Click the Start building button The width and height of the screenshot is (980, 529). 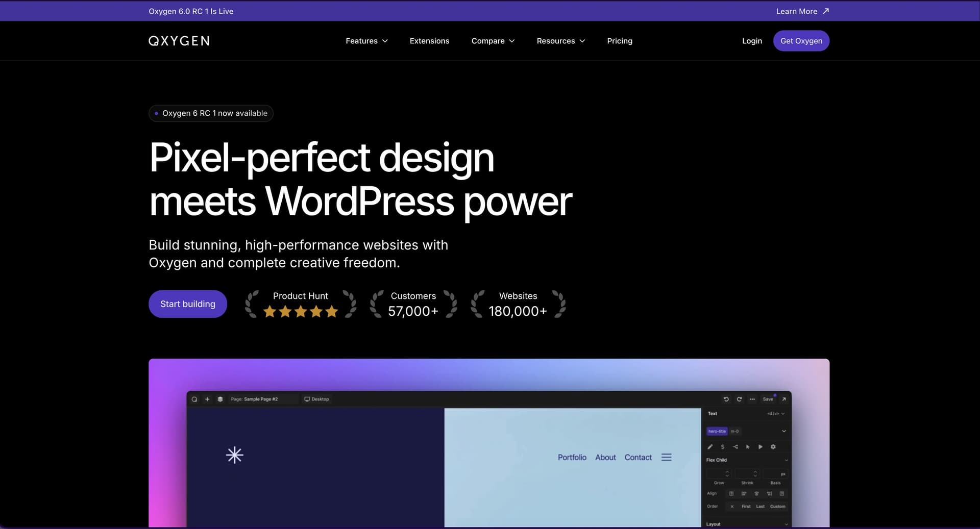(188, 304)
